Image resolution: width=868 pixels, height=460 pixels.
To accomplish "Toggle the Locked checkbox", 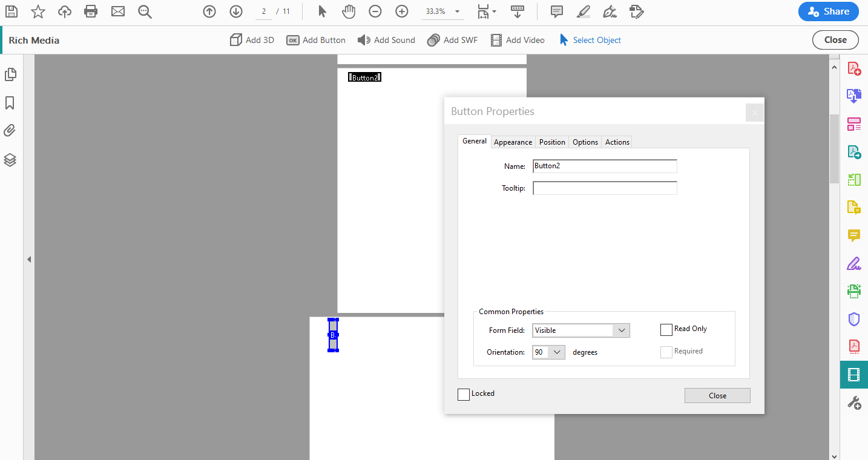I will click(x=464, y=394).
